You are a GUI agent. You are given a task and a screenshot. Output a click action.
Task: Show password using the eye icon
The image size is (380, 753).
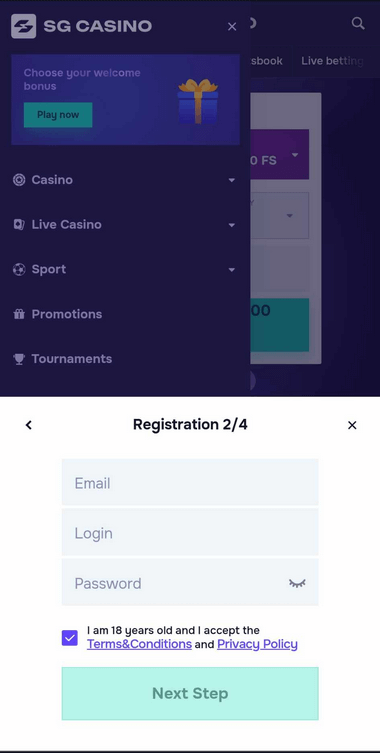pos(297,583)
